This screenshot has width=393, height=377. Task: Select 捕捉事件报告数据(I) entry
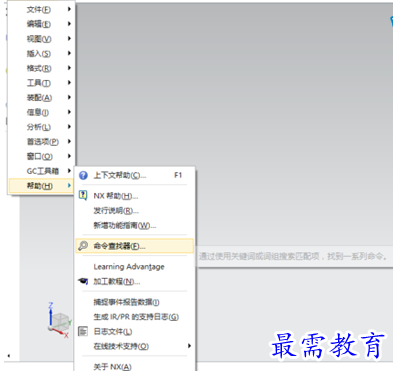tap(135, 302)
